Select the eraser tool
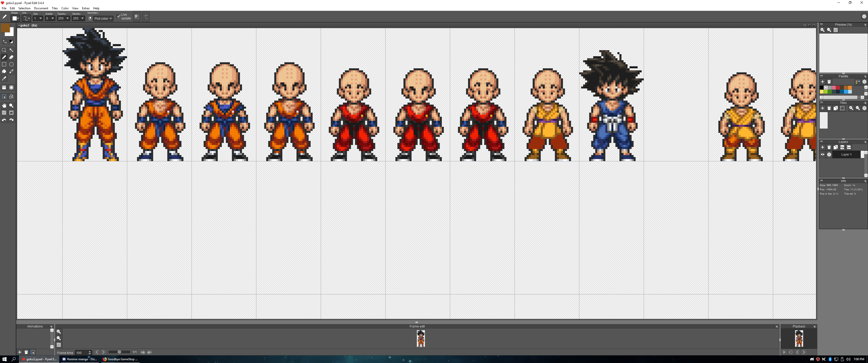This screenshot has width=868, height=363. click(x=11, y=57)
